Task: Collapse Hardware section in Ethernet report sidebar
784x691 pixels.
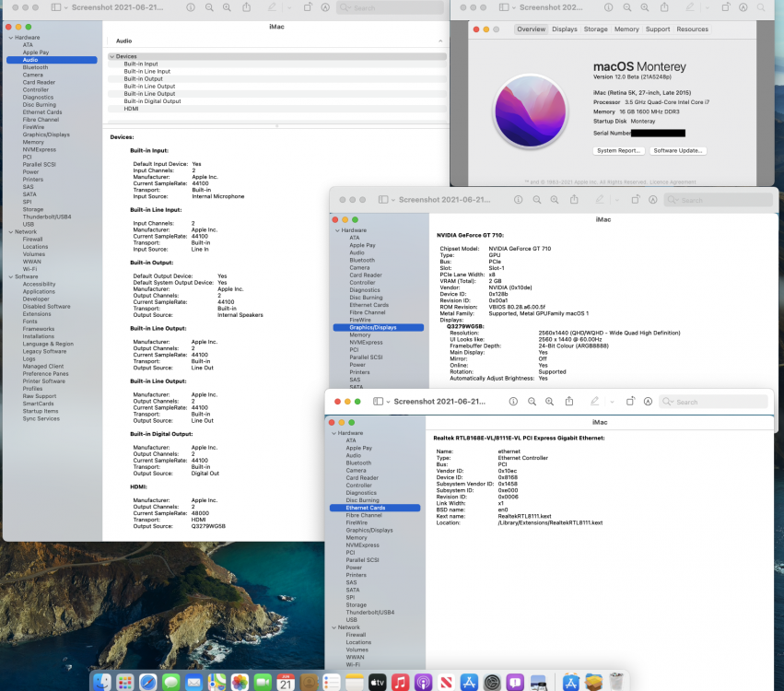Action: pos(334,433)
